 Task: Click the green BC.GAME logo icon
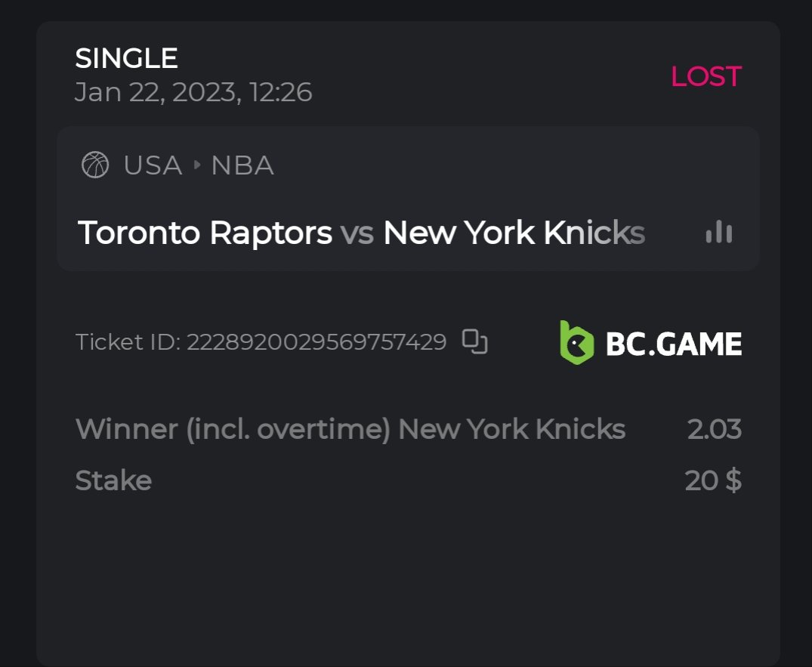coord(576,343)
